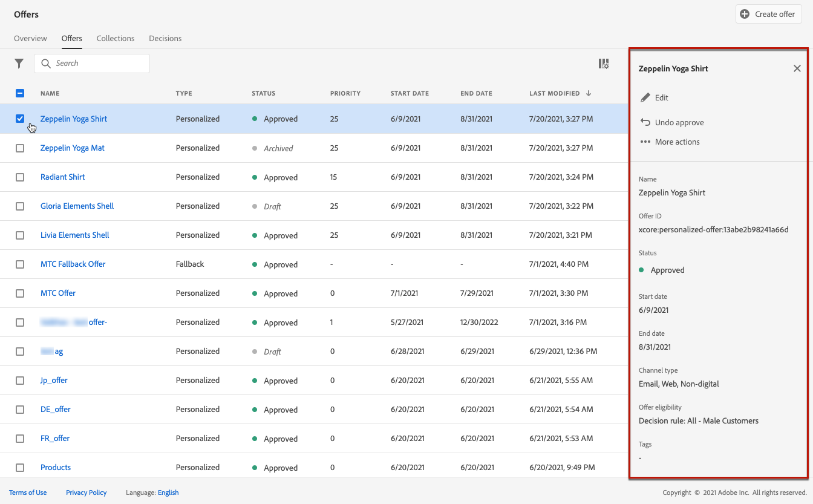This screenshot has width=813, height=504.
Task: Click the Edit pencil icon
Action: [x=645, y=97]
